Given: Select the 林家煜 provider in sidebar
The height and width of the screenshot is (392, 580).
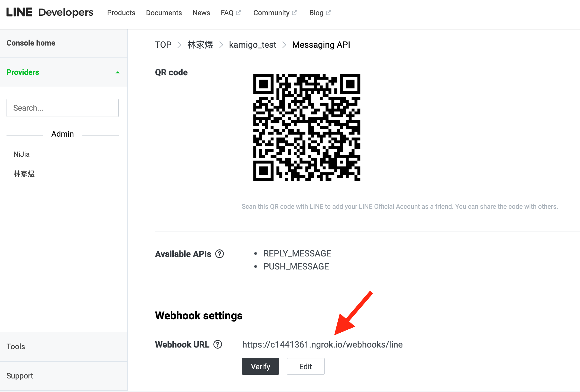Looking at the screenshot, I should pos(24,174).
